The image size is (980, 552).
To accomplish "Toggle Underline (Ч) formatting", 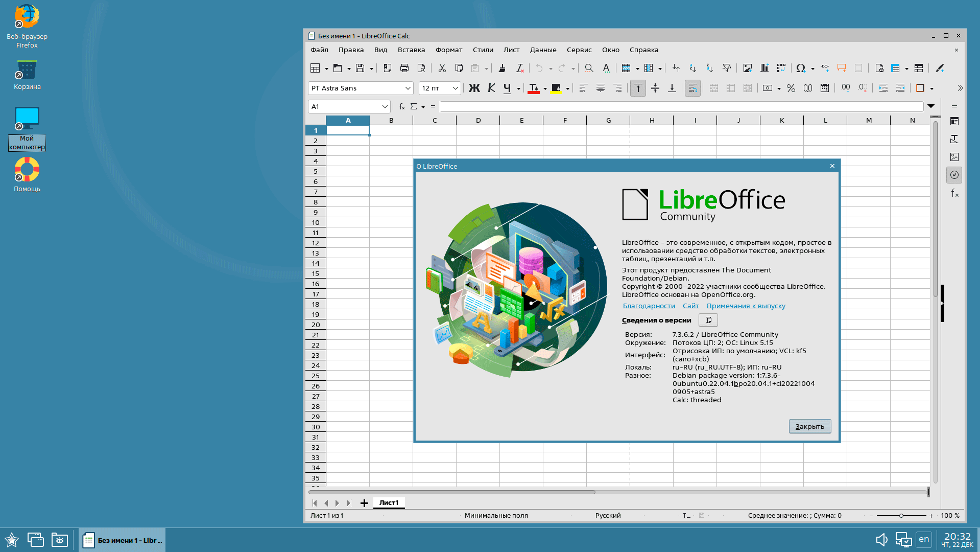I will (507, 88).
